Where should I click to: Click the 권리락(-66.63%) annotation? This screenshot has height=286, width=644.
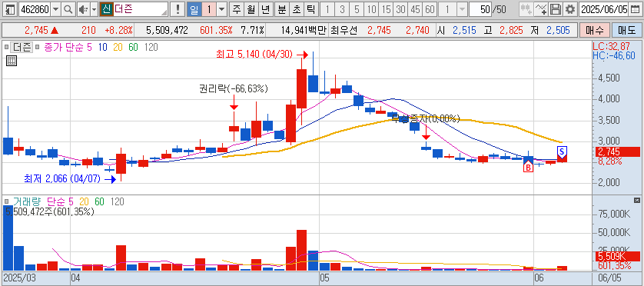pos(233,88)
